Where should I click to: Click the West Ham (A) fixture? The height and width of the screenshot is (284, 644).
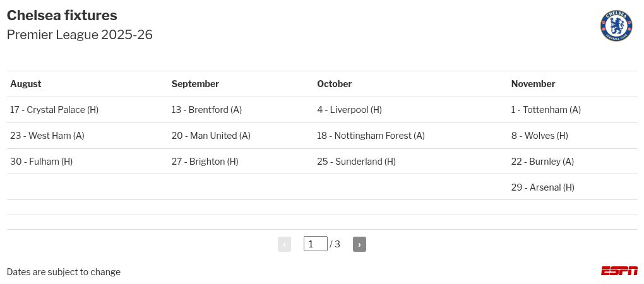(x=47, y=136)
